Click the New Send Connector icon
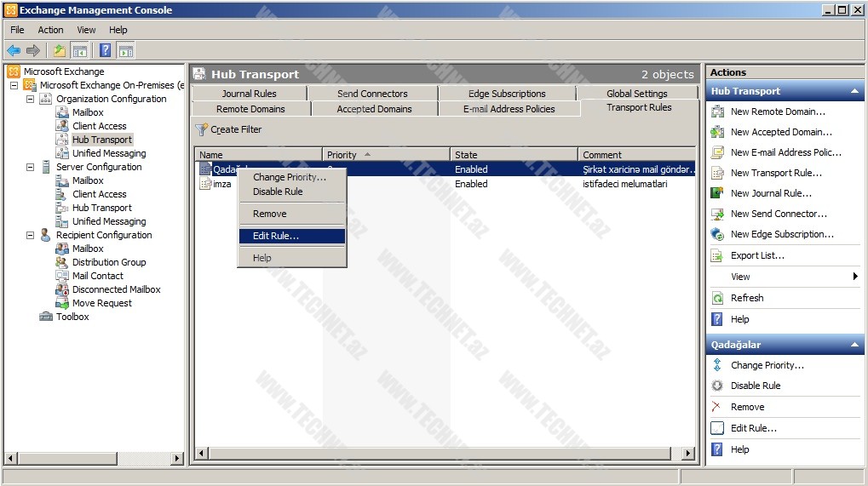The height and width of the screenshot is (486, 868). (717, 214)
